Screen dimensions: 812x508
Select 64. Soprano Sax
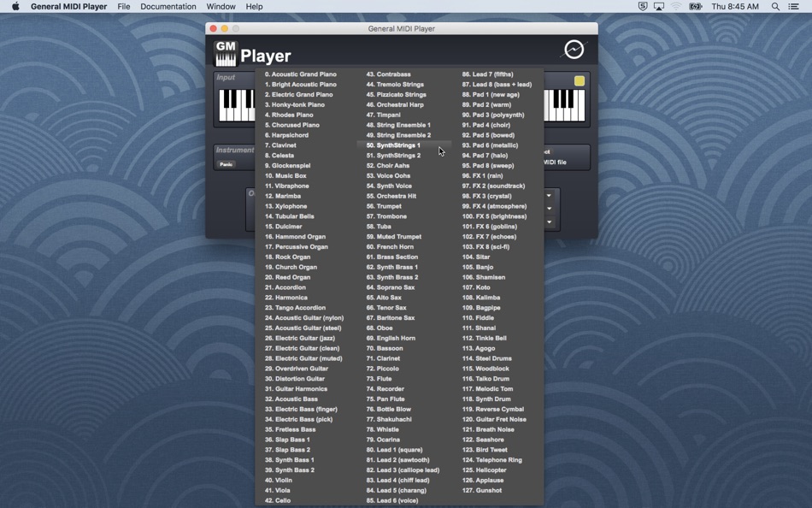[x=391, y=287]
